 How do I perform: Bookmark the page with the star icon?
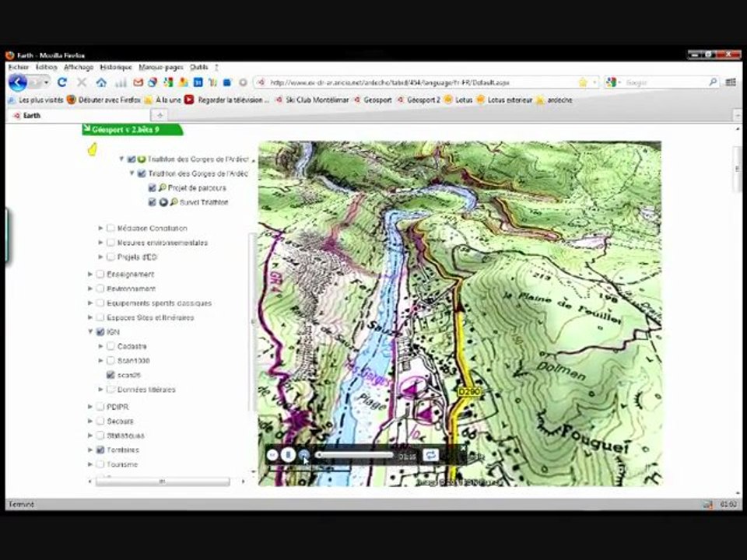pos(583,82)
